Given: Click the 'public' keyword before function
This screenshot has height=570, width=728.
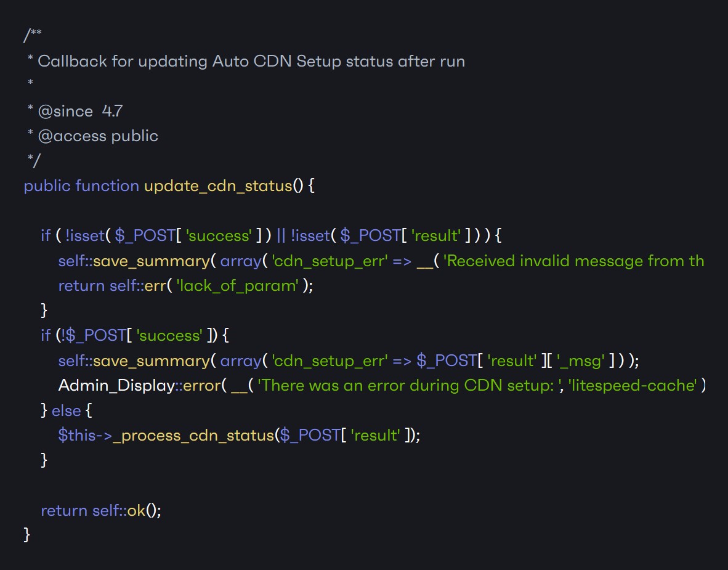Looking at the screenshot, I should pyautogui.click(x=47, y=186).
